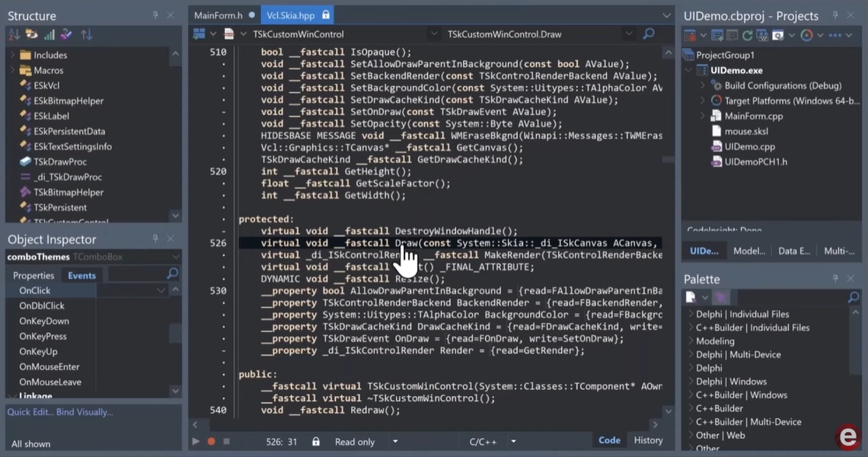The height and width of the screenshot is (457, 868).
Task: Switch to the MainForm.h editor tab
Action: (x=219, y=15)
